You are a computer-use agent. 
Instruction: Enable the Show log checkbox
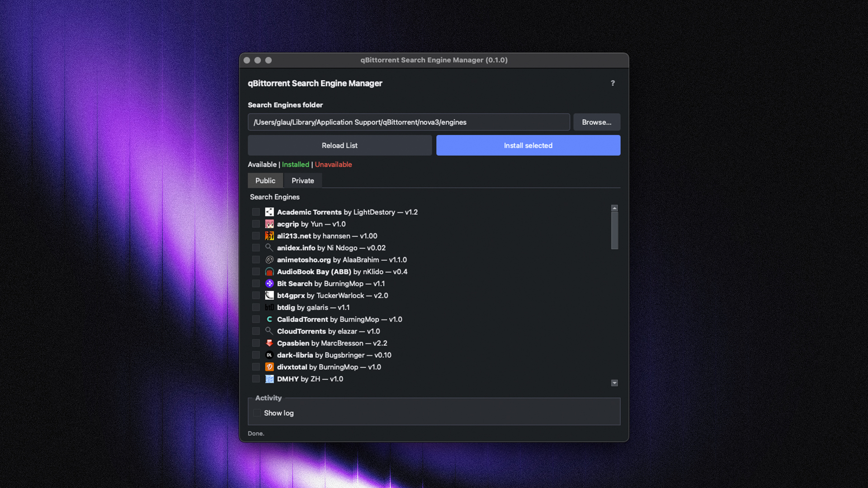coord(257,413)
